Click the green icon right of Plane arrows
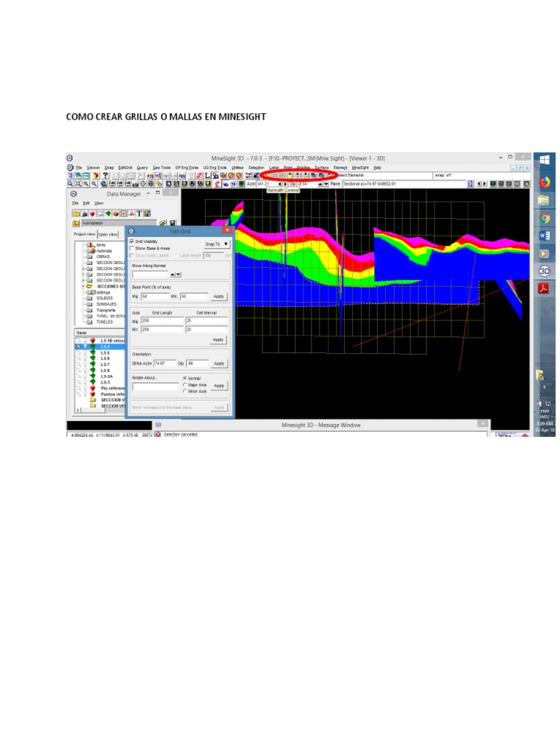The width and height of the screenshot is (560, 747). pos(493,183)
